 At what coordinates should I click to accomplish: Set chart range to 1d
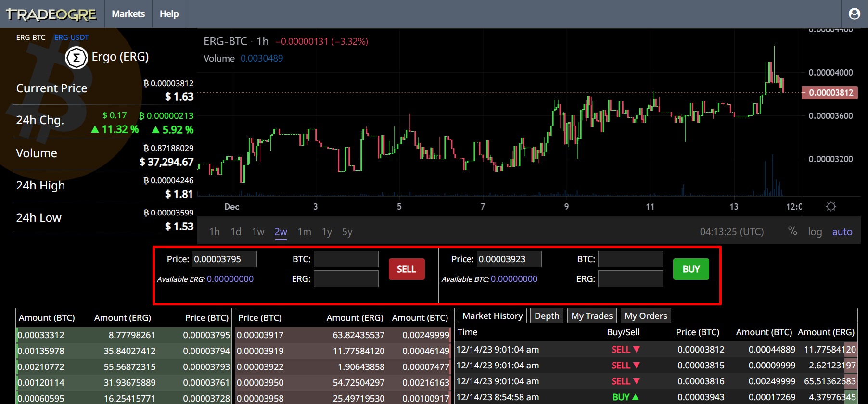coord(236,232)
